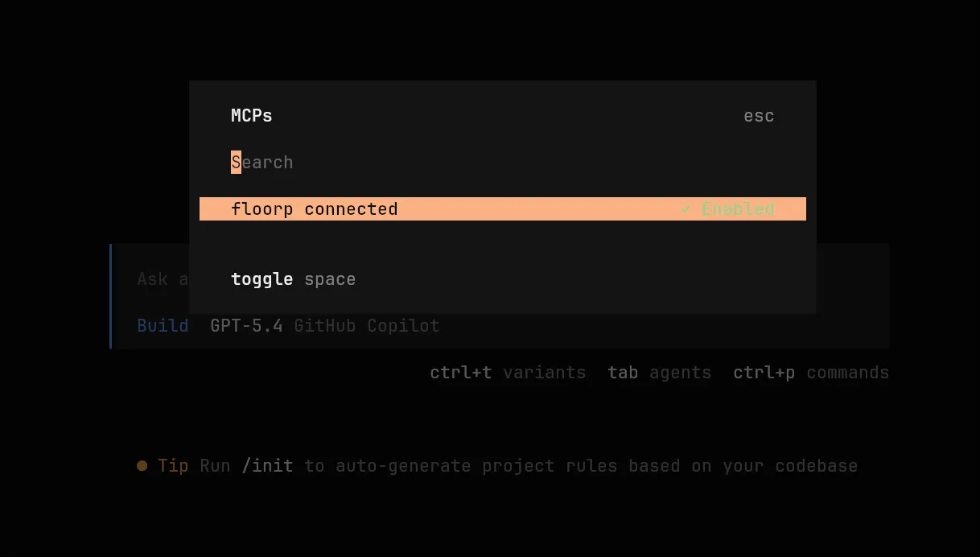This screenshot has width=980, height=557.
Task: Click the ctrl+t variants shortcut
Action: [x=508, y=373]
